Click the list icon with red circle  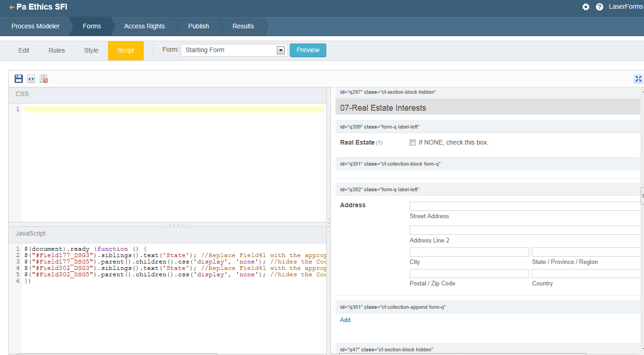(44, 79)
